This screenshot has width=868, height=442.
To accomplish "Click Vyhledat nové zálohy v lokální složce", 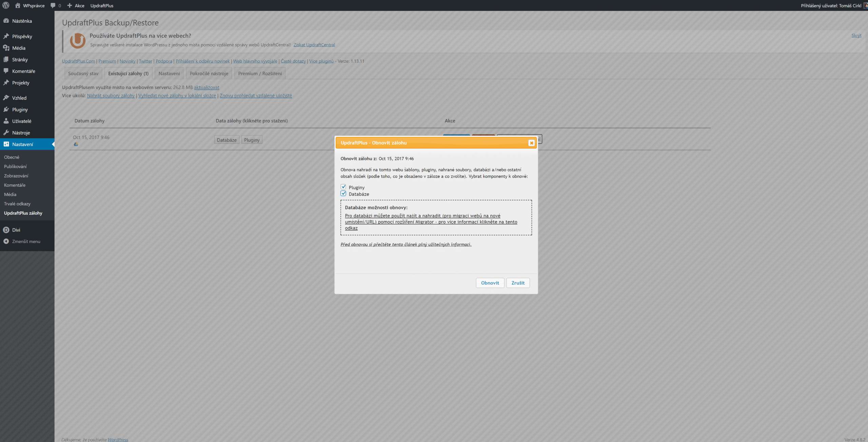I will click(177, 95).
